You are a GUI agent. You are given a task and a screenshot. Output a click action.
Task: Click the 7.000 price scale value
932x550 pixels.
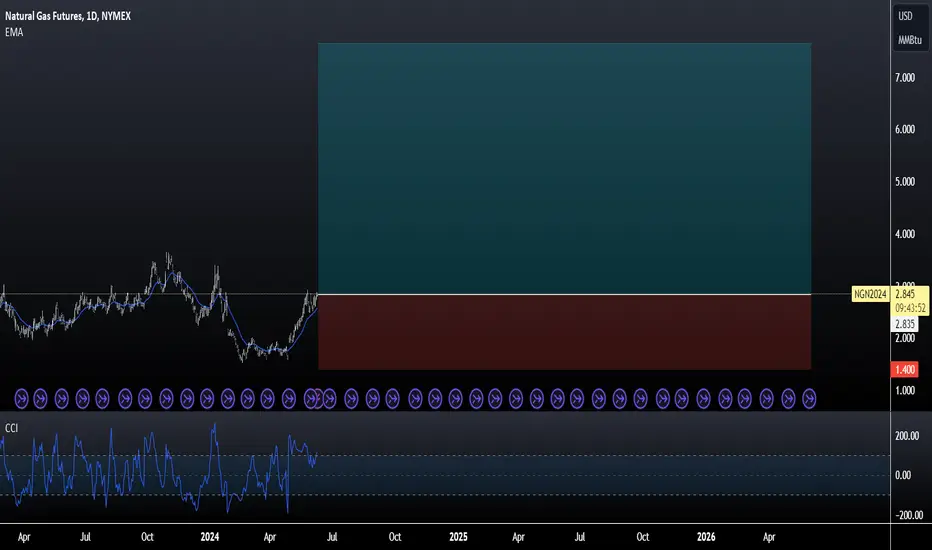(x=905, y=77)
